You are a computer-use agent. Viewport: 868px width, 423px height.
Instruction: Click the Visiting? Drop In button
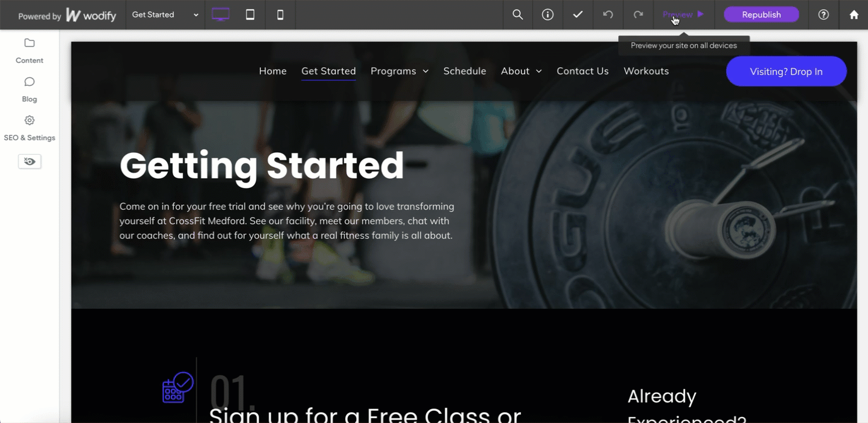click(x=786, y=71)
